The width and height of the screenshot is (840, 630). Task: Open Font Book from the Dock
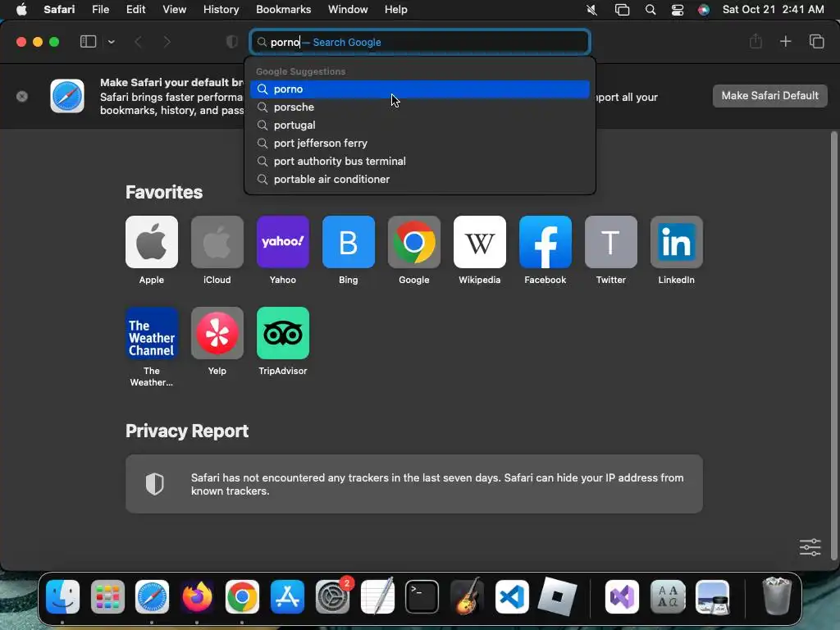pos(668,596)
